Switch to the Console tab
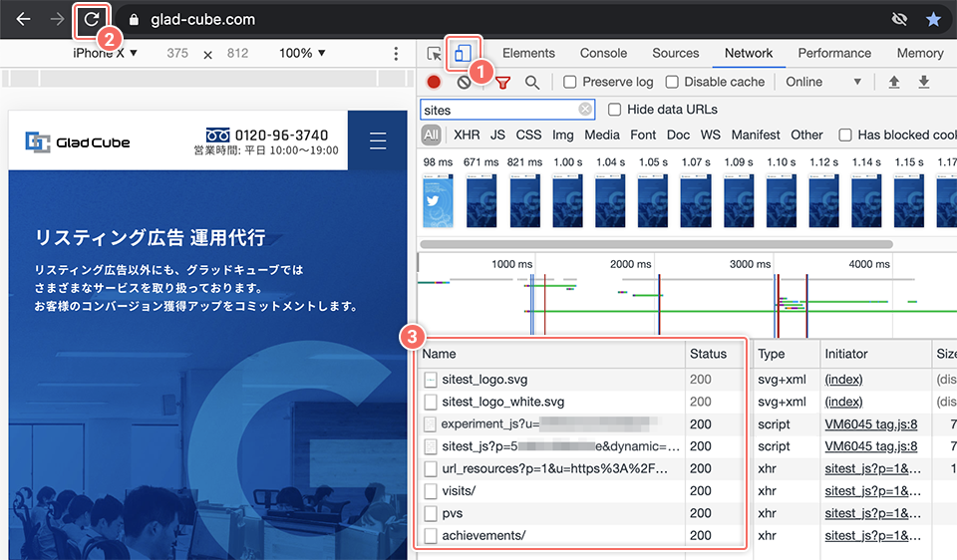 (603, 53)
